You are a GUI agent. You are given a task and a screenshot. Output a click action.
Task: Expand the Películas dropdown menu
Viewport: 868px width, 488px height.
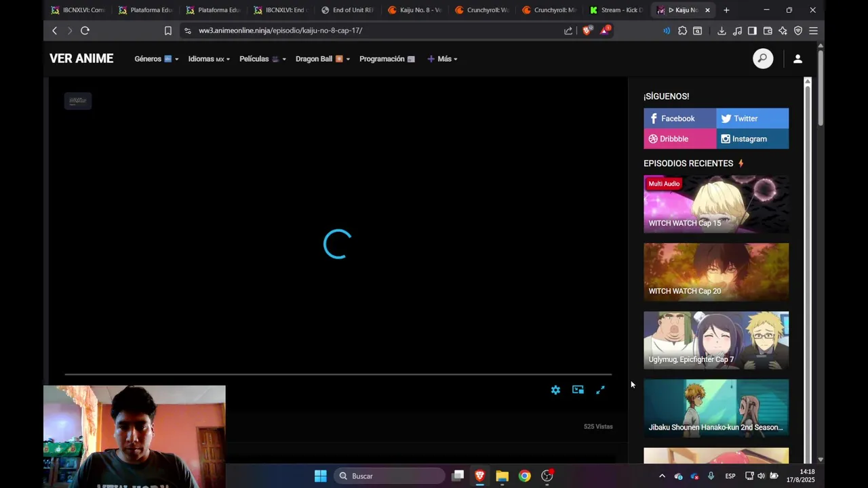click(262, 59)
